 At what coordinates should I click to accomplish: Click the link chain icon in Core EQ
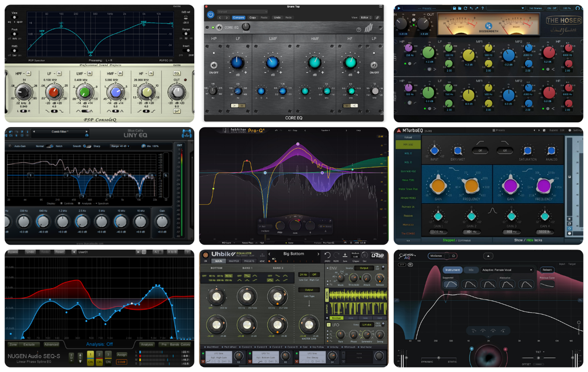(x=377, y=18)
